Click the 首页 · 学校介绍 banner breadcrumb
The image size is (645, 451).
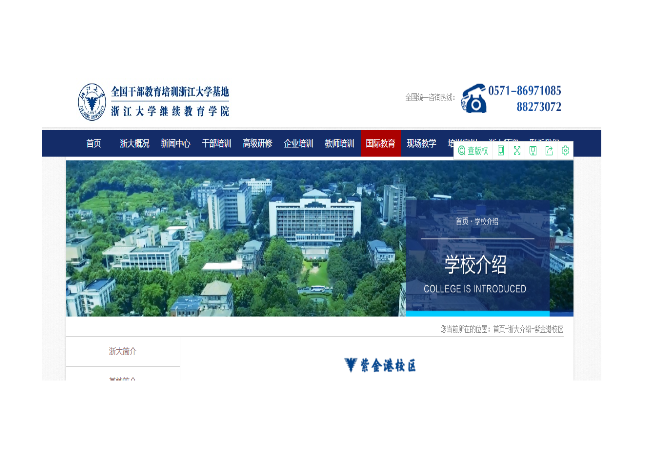click(477, 221)
